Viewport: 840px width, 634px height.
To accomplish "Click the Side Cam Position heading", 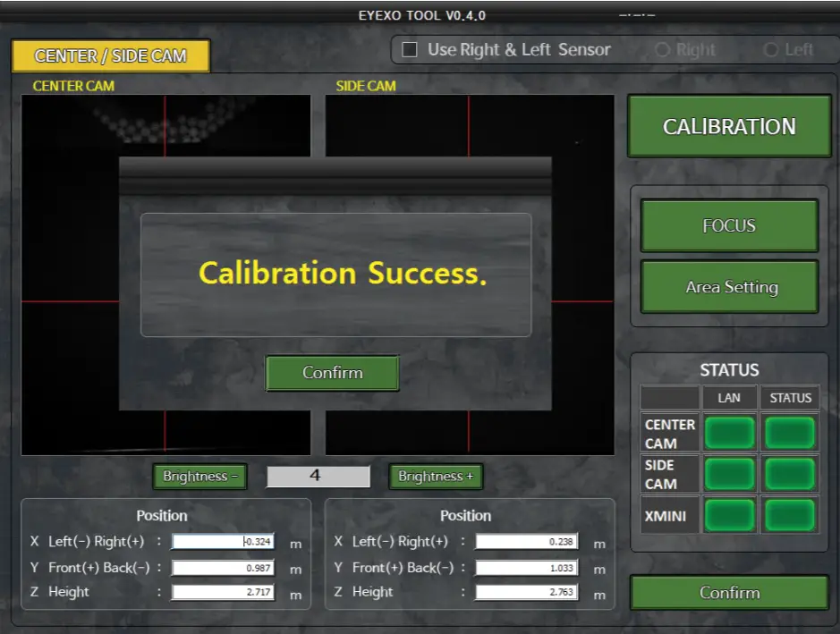I will (x=465, y=516).
